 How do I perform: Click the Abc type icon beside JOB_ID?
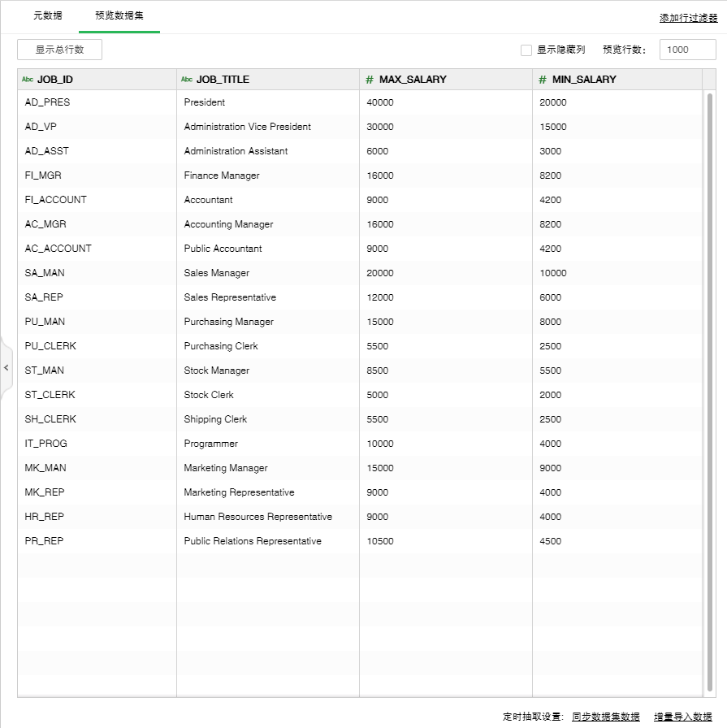[28, 80]
